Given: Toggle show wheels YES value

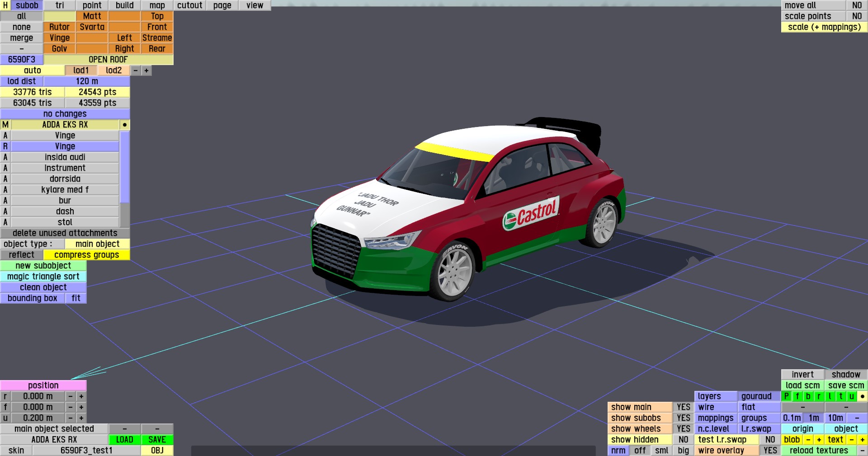Looking at the screenshot, I should tap(684, 429).
